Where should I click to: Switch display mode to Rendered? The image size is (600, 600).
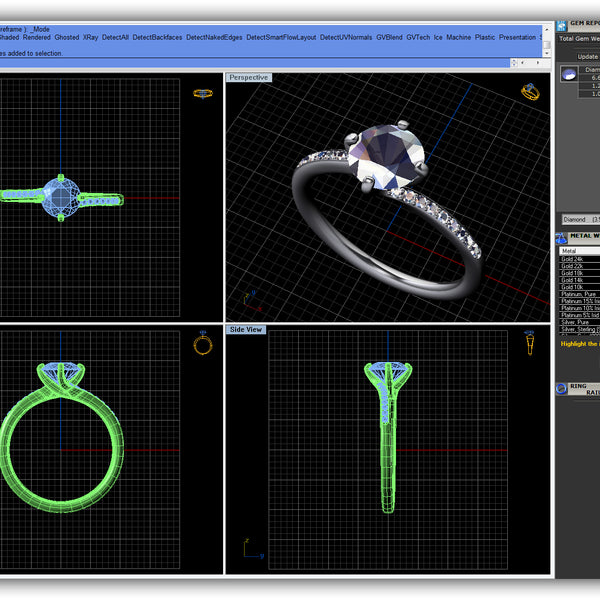coord(36,37)
